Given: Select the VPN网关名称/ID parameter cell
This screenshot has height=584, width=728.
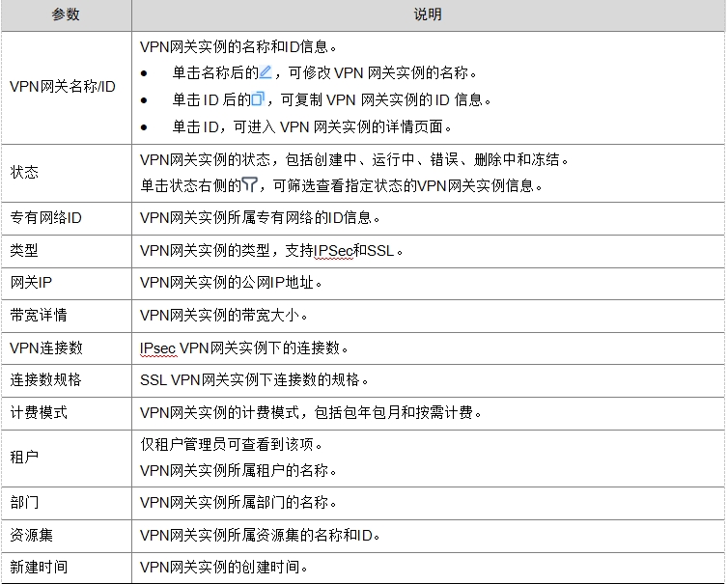Looking at the screenshot, I should (67, 87).
